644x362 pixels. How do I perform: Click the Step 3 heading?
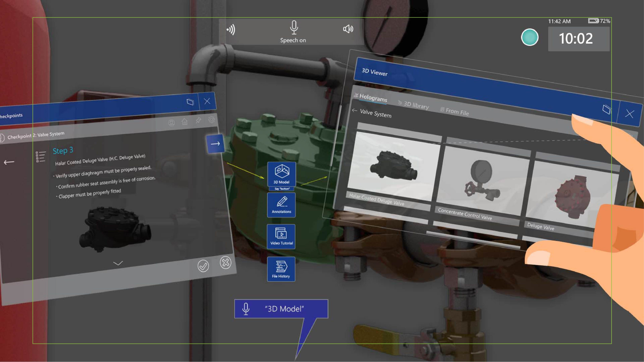coord(63,150)
